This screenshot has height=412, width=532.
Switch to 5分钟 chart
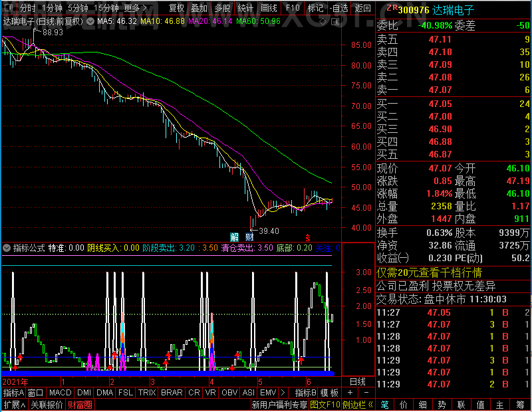[x=78, y=7]
